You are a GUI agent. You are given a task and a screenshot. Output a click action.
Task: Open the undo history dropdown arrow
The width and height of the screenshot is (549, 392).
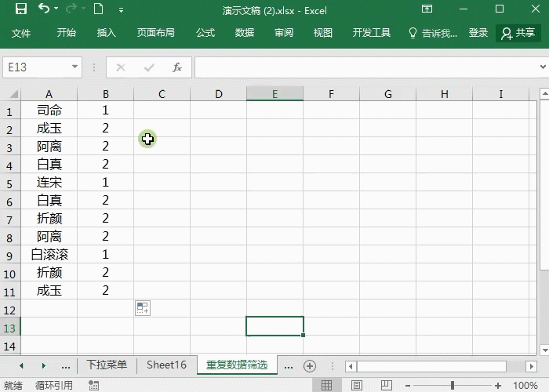pos(56,9)
